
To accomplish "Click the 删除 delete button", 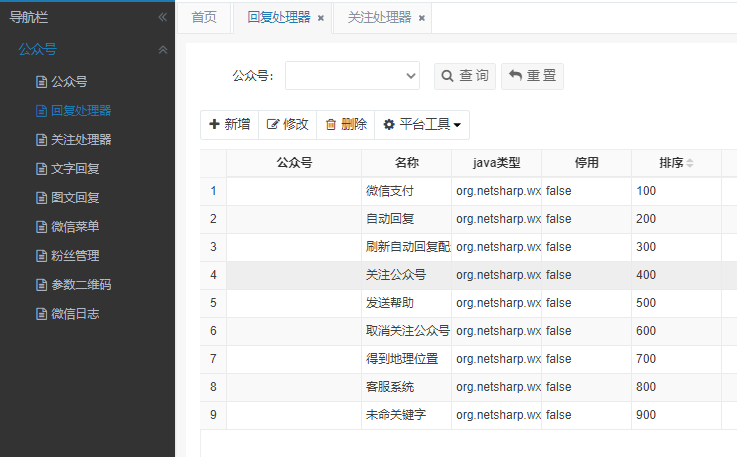I will point(345,125).
